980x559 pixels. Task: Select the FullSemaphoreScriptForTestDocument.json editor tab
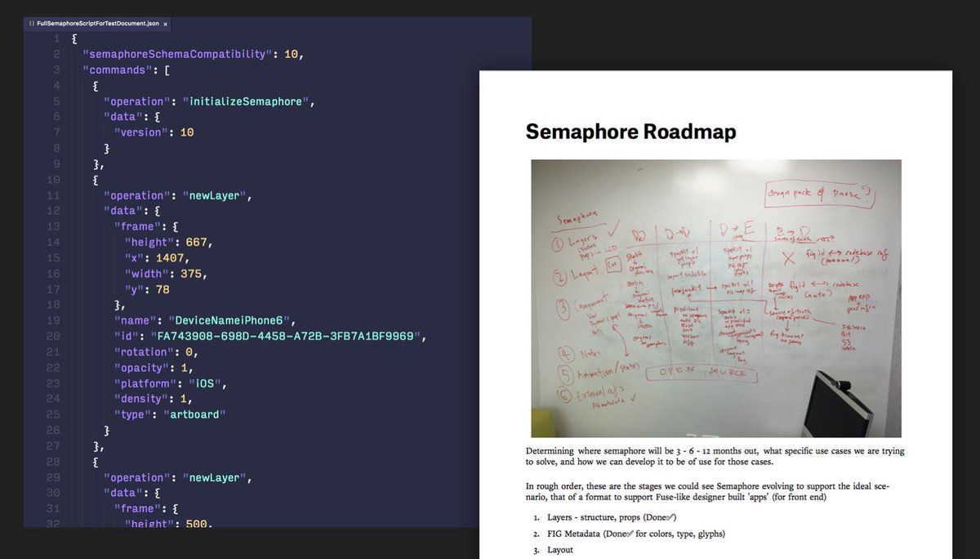pyautogui.click(x=99, y=24)
